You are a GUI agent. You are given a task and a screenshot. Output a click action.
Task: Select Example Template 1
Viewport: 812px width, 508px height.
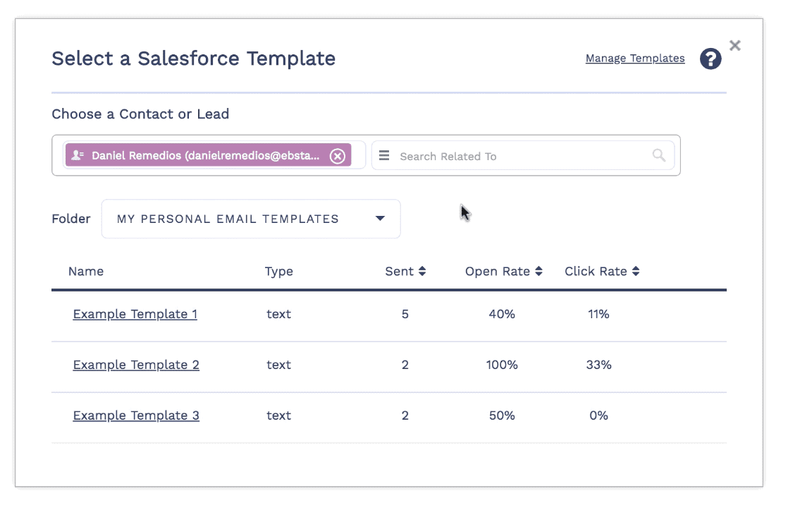(135, 314)
